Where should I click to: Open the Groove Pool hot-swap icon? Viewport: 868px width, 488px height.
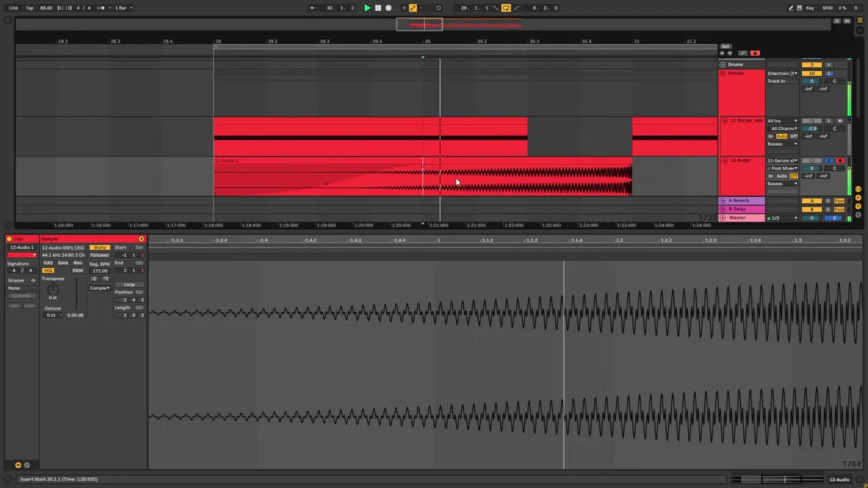(33, 280)
